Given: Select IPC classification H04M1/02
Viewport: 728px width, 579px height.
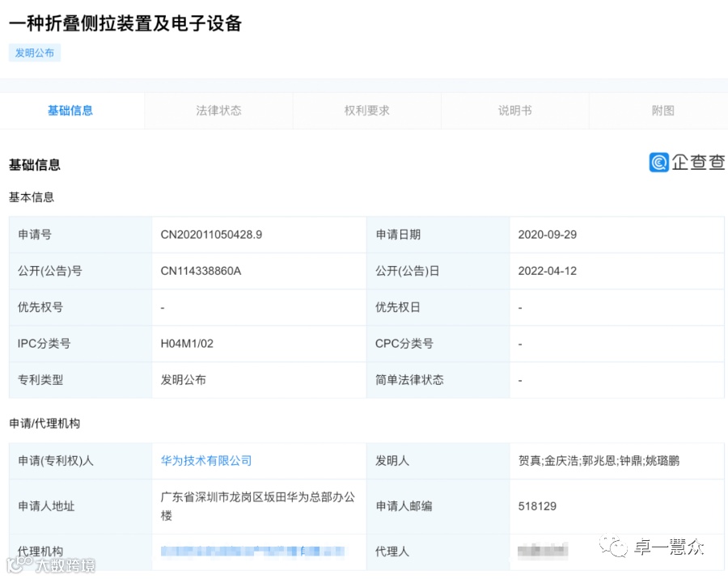Looking at the screenshot, I should [x=187, y=344].
